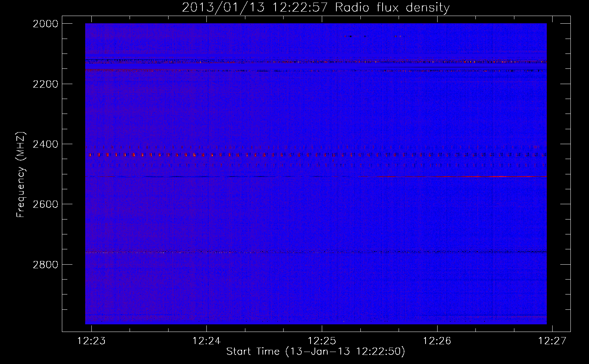
Task: Click the "2600" frequency axis label
Action: (x=46, y=204)
